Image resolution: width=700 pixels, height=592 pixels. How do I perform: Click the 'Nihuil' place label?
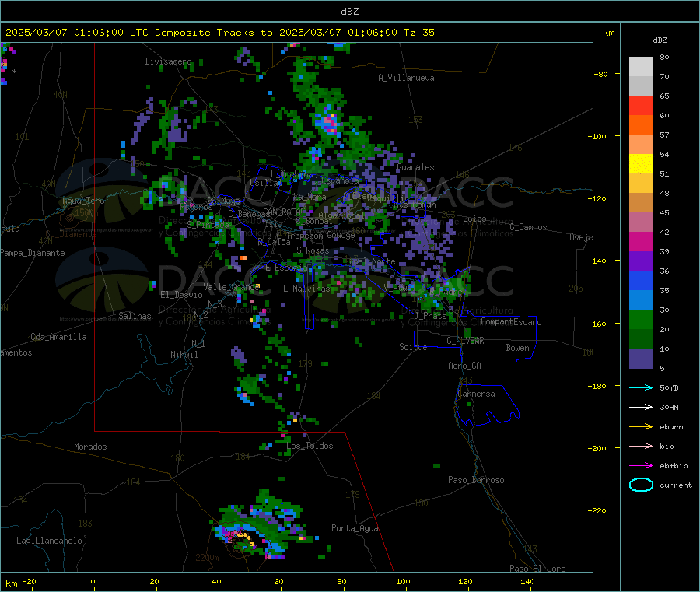(184, 355)
